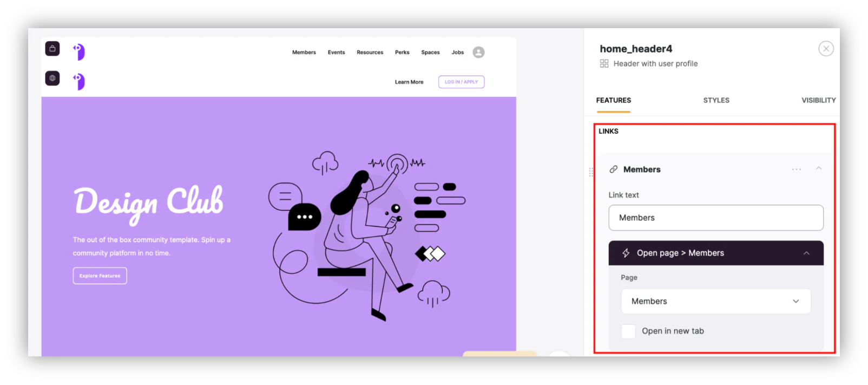Click Perks in the site navigation
This screenshot has height=385, width=868.
402,53
